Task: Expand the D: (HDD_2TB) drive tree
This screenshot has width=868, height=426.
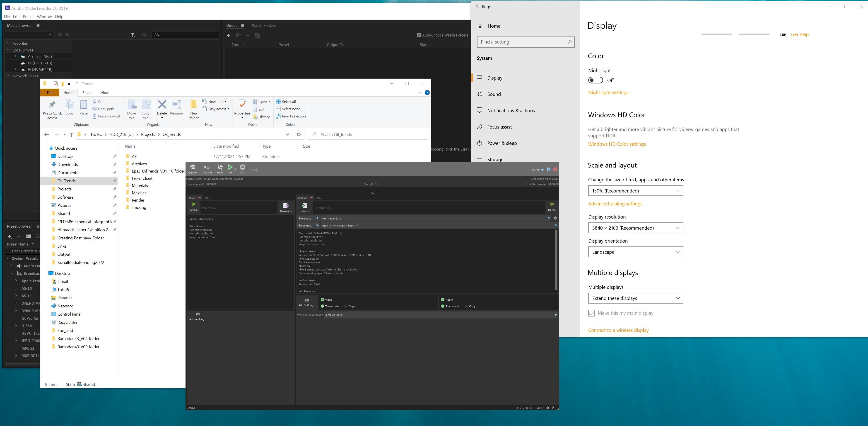Action: click(15, 63)
